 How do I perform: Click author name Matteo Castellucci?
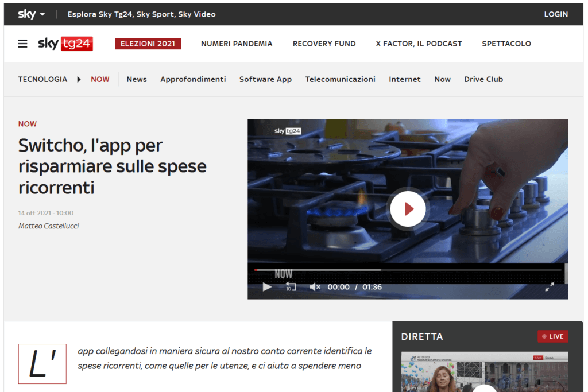(49, 226)
